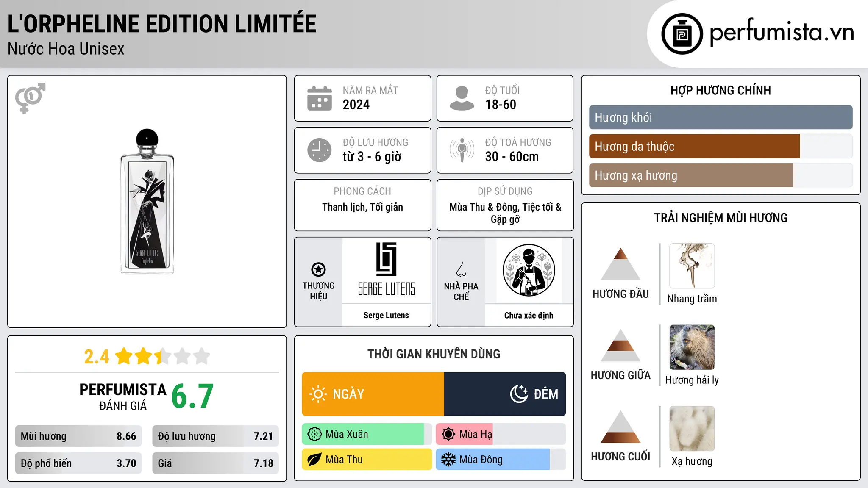Click the Chưa xác định perfumer label
Image resolution: width=868 pixels, height=488 pixels.
pyautogui.click(x=529, y=315)
